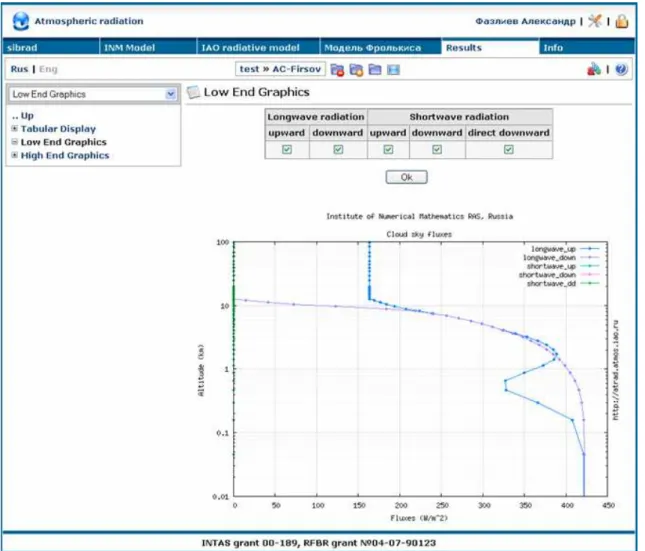645x551 pixels.
Task: Click the folder icon with red delete badge
Action: [337, 70]
